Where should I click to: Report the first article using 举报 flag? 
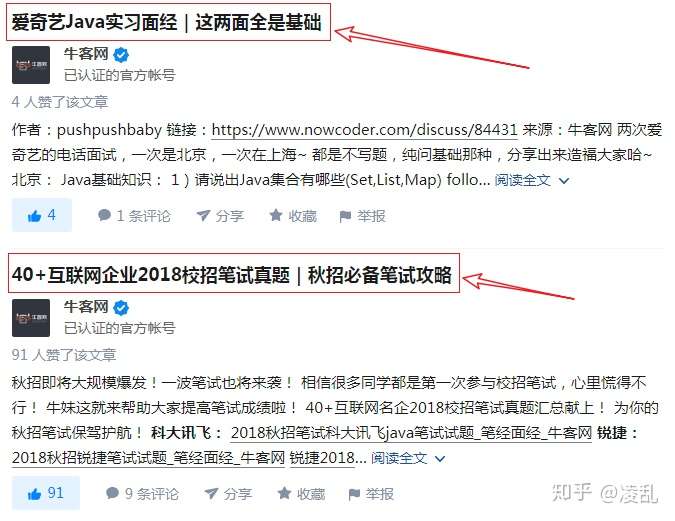click(x=345, y=216)
